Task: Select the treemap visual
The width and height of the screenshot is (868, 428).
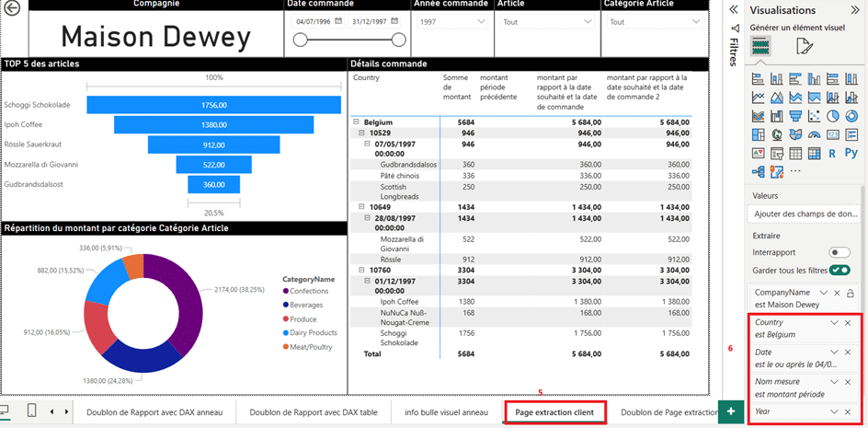Action: click(758, 134)
